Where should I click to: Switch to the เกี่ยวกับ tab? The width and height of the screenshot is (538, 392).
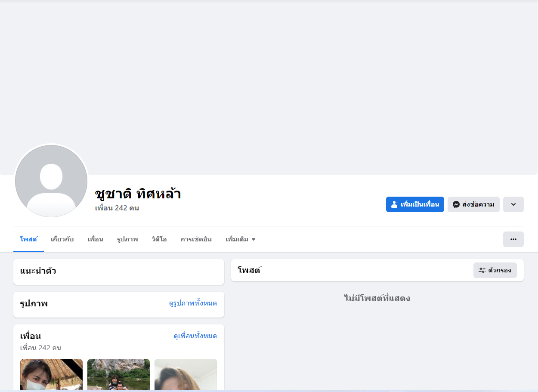(x=62, y=239)
